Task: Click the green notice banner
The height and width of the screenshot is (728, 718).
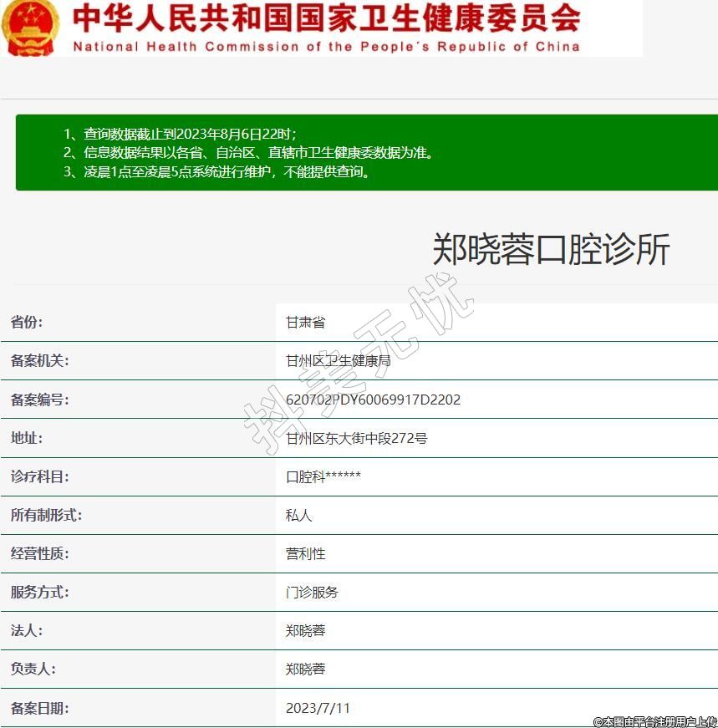Action: click(x=366, y=152)
